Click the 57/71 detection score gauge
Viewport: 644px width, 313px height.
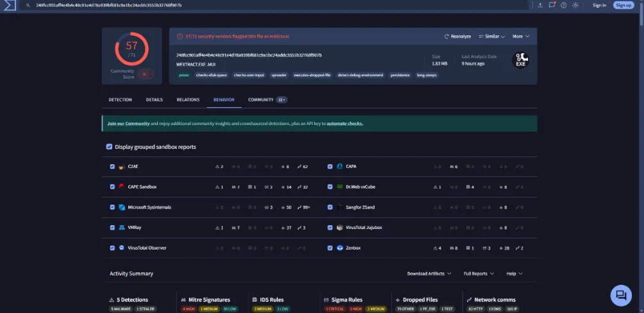(132, 49)
